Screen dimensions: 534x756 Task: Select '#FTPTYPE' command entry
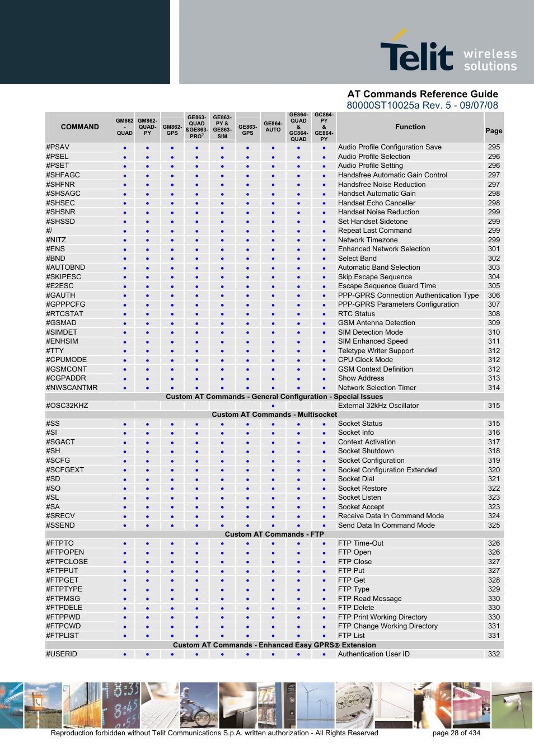[64, 589]
